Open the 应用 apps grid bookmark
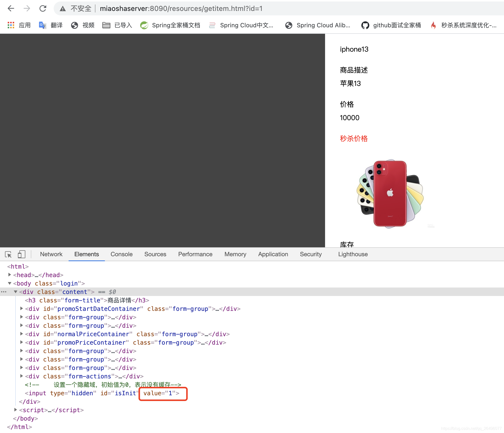Image resolution: width=504 pixels, height=433 pixels. coord(19,25)
